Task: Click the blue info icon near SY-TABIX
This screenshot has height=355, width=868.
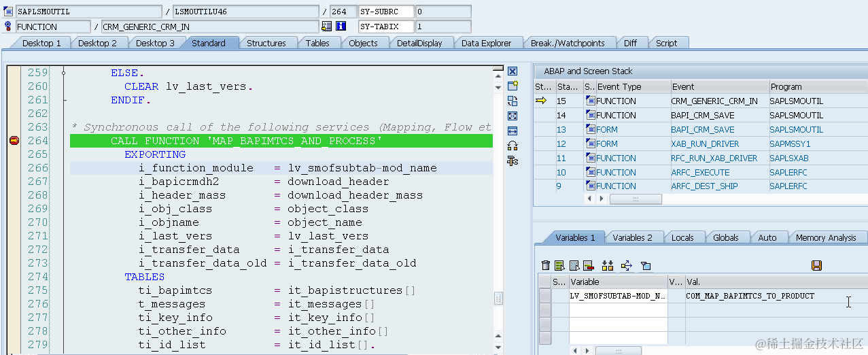Action: [341, 27]
